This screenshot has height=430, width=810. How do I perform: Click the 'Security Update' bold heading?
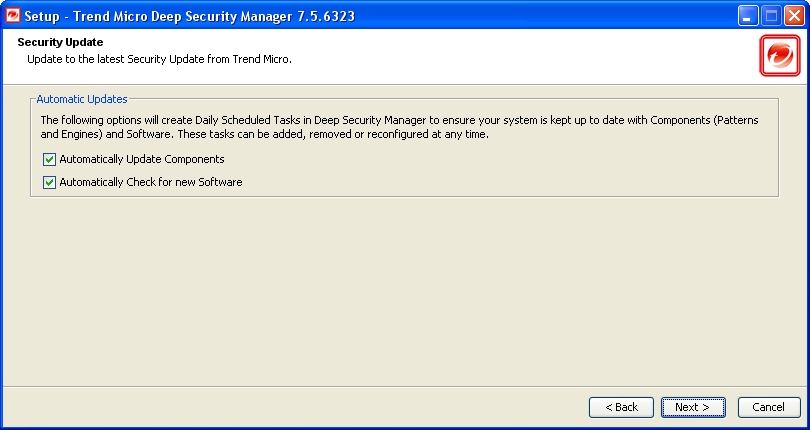coord(61,43)
